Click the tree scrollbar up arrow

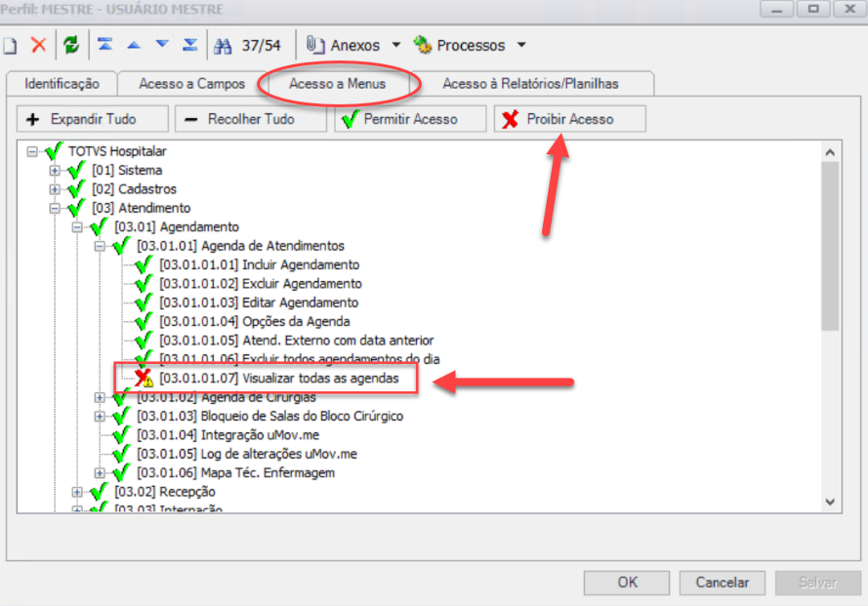tap(830, 151)
